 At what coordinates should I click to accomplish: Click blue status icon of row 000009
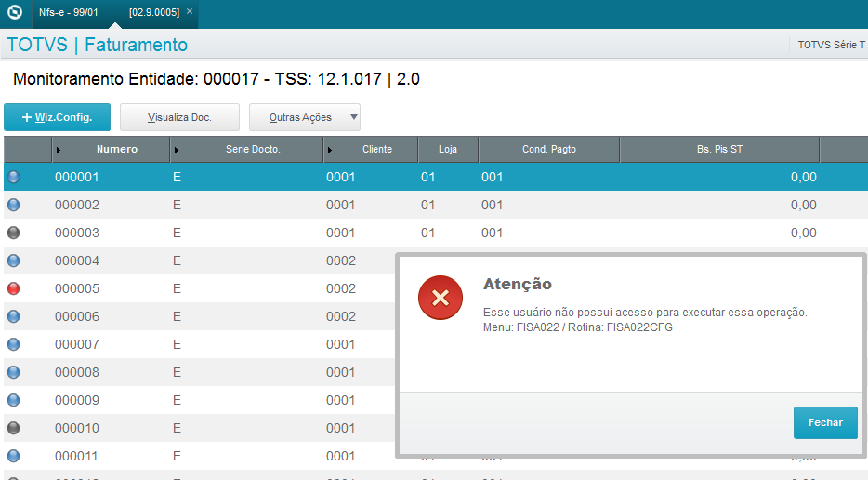(x=13, y=400)
